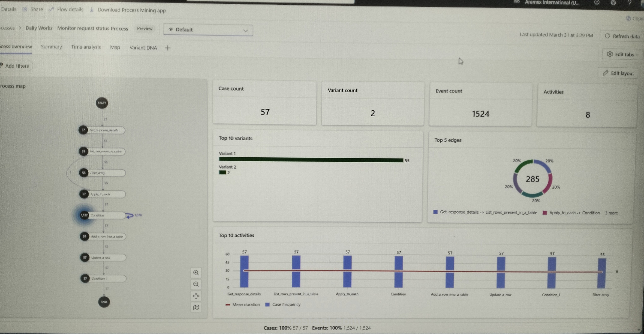Open Copilot from the top right
644x334 pixels.
click(628, 18)
